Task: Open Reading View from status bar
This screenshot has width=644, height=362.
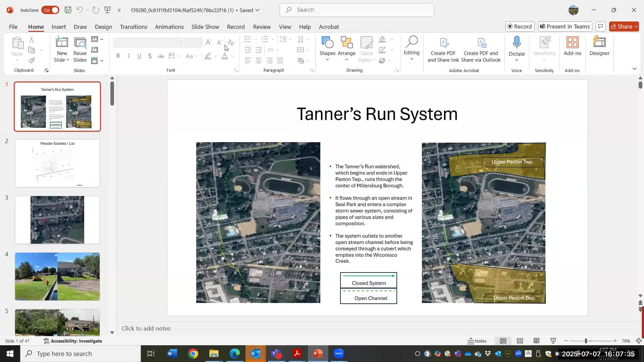Action: (x=536, y=341)
